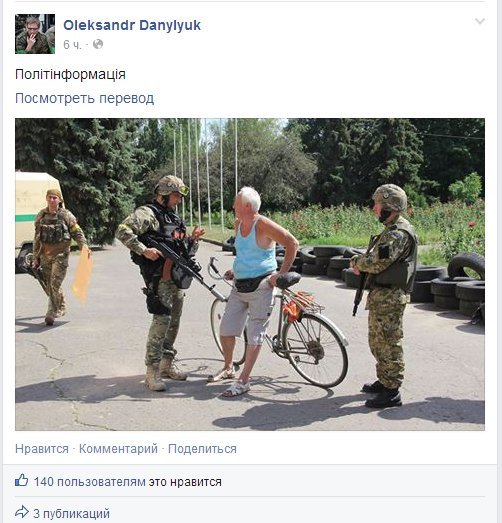Click the public globe privacy icon
Screen dimensions: 502x523
pyautogui.click(x=98, y=44)
